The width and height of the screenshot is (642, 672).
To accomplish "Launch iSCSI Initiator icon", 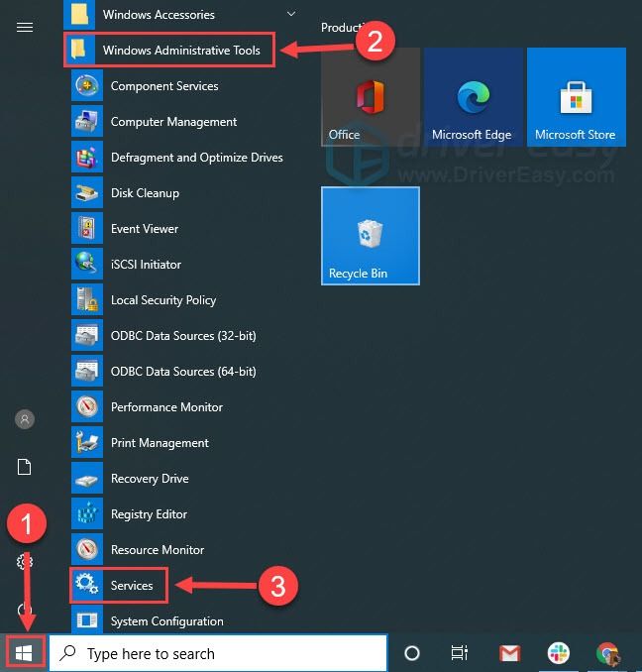I will [87, 264].
